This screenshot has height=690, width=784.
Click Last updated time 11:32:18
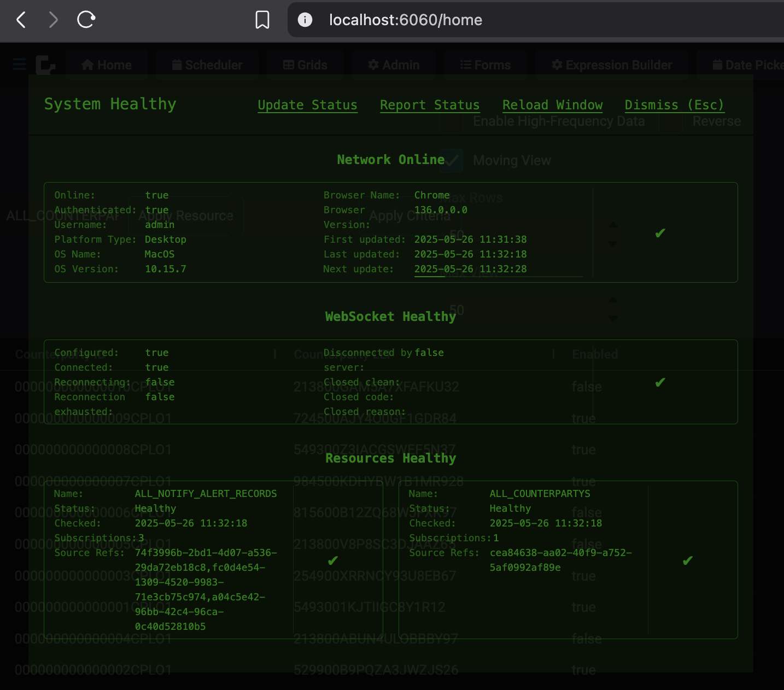point(471,254)
